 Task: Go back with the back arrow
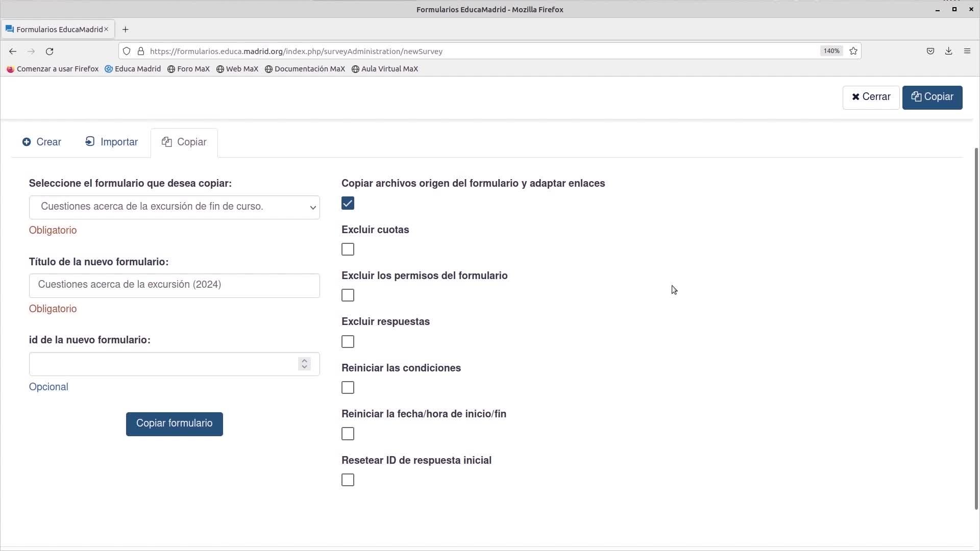pos(13,52)
